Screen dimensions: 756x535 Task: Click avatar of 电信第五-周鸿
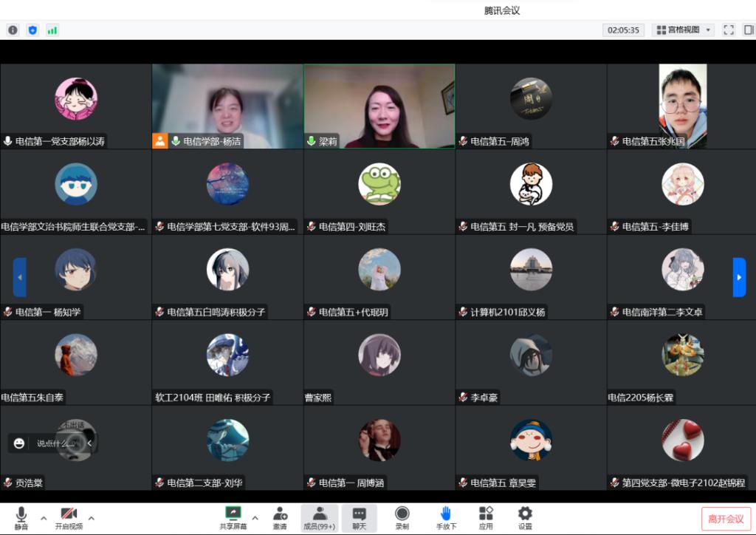pos(531,99)
